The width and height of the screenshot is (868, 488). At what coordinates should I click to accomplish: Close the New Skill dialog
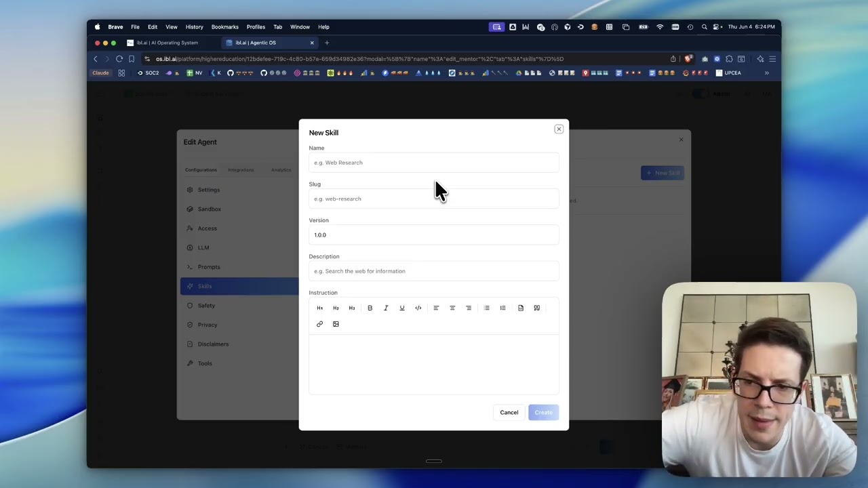(x=559, y=129)
